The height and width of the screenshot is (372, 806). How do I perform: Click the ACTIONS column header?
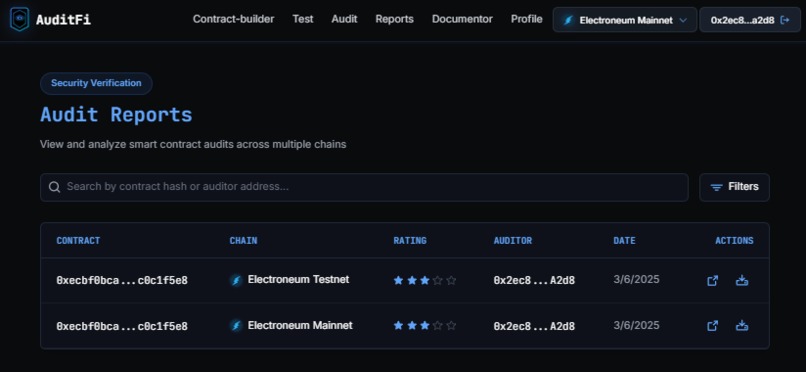coord(734,240)
